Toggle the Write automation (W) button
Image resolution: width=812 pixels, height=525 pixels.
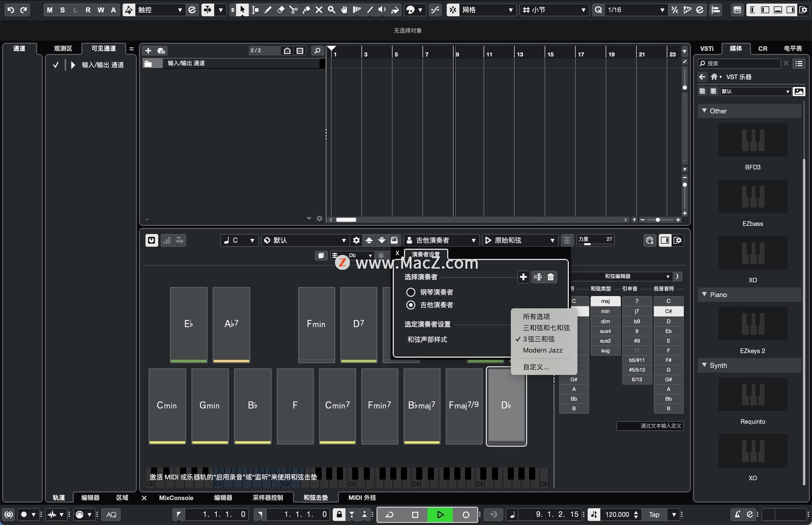click(101, 9)
